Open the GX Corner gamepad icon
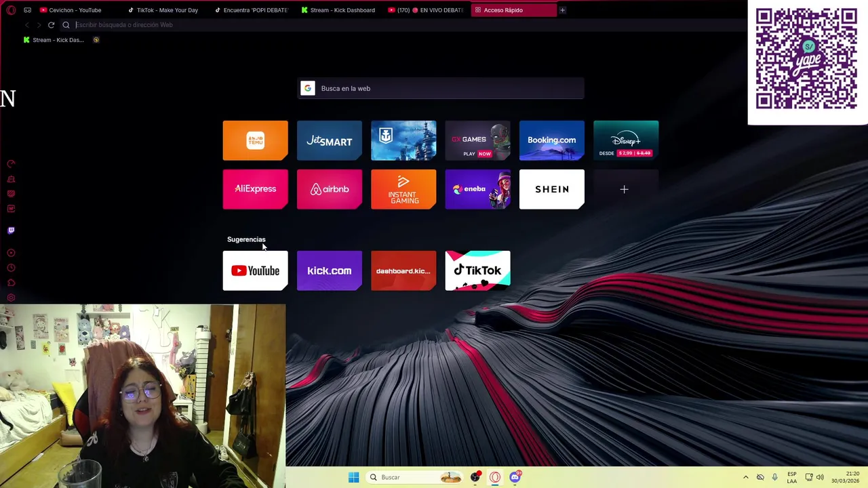 [27, 10]
